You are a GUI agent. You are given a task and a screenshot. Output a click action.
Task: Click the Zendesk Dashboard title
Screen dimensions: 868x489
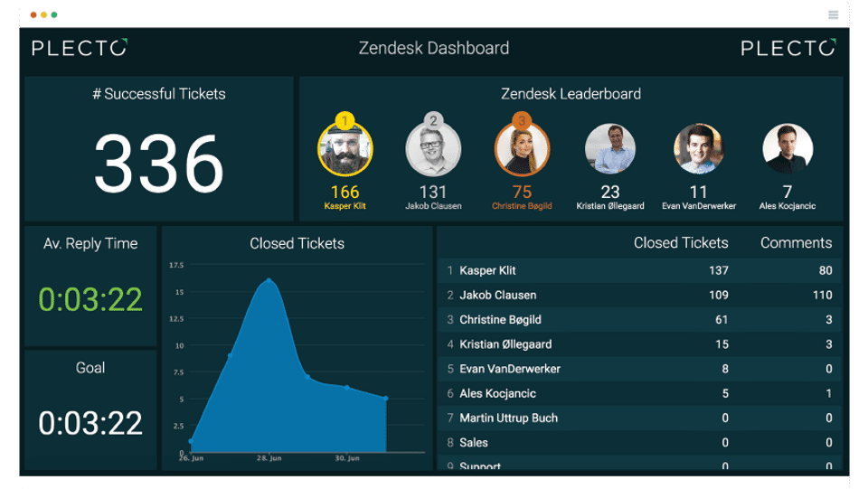[x=434, y=48]
